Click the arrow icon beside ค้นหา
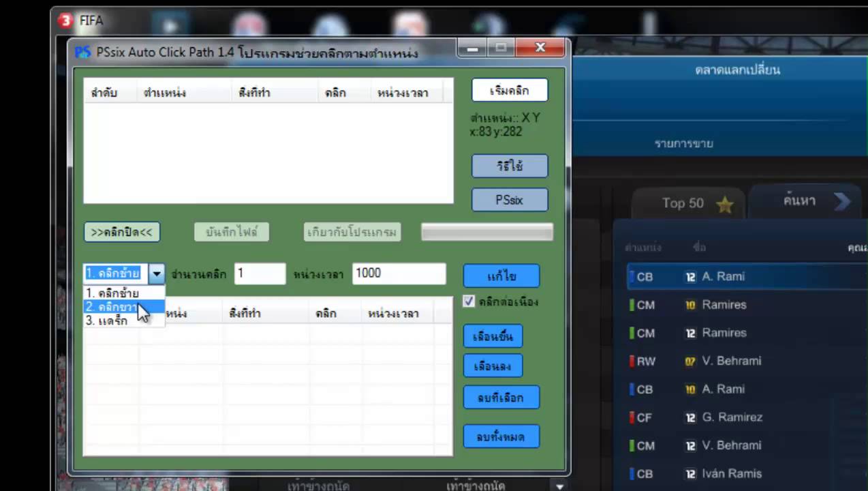 (x=841, y=201)
